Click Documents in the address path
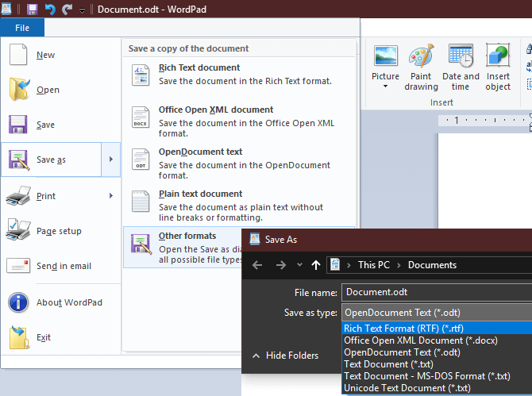 coord(432,265)
